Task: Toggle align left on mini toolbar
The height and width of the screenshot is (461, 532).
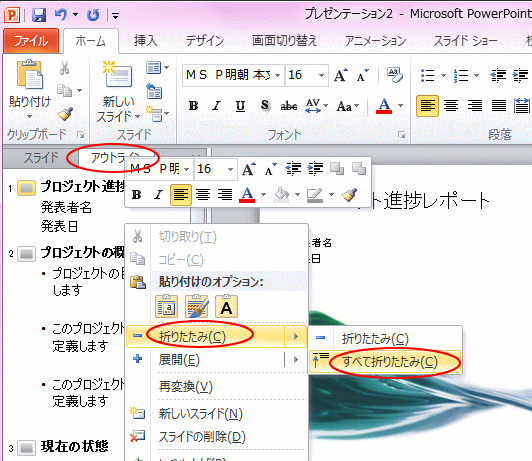Action: 180,195
